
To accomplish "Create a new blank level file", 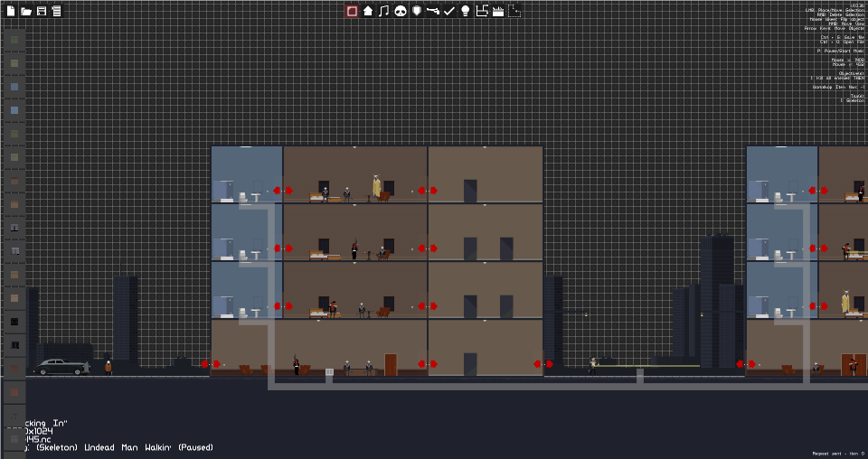I will click(11, 11).
